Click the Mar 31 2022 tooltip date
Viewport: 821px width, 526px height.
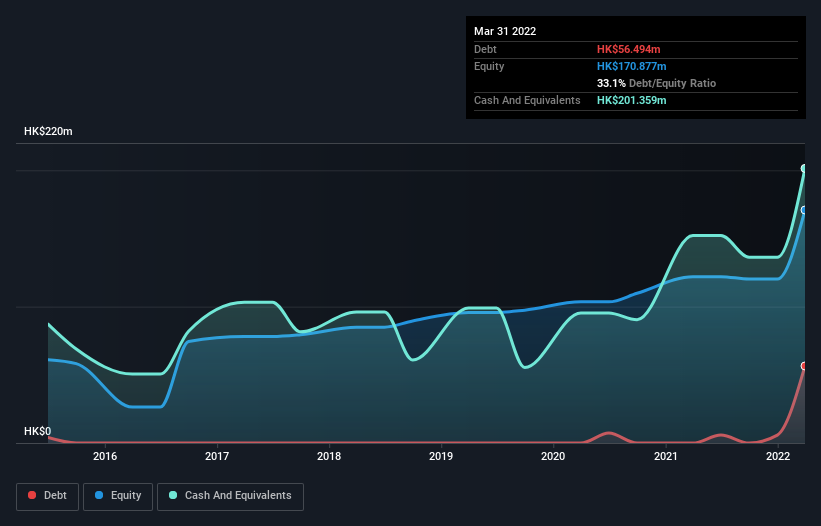pyautogui.click(x=505, y=31)
